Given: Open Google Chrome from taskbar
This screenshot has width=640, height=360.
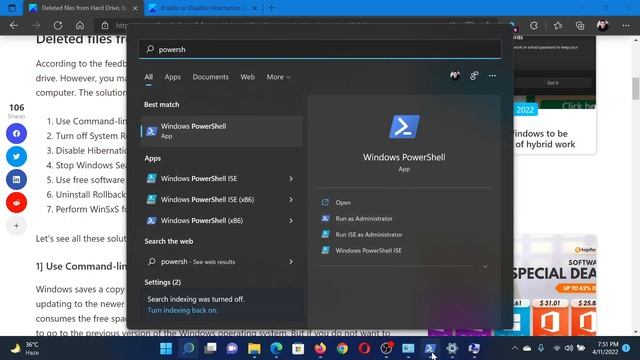Looking at the screenshot, I should [x=342, y=348].
